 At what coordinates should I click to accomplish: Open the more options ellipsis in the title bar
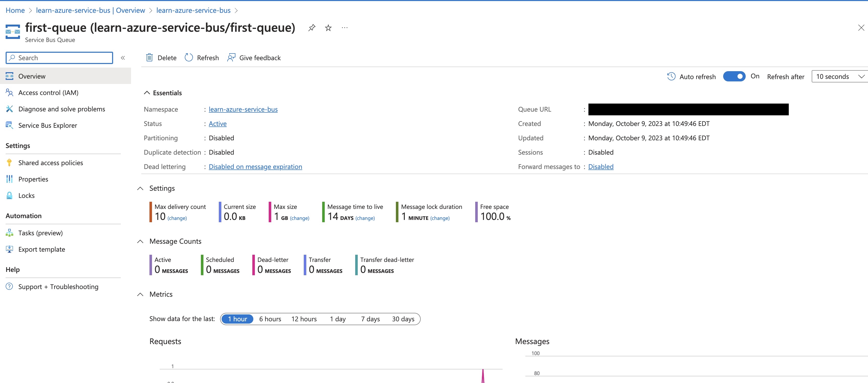tap(344, 28)
